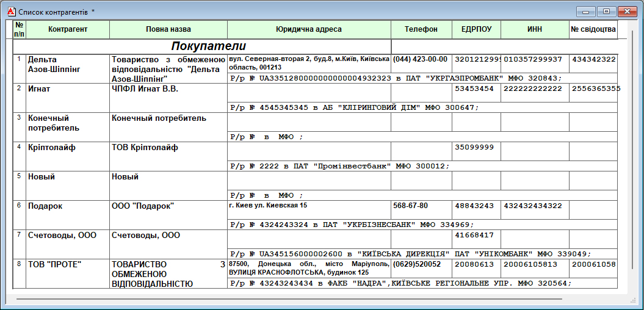Viewport: 644px width, 310px height.
Task: Click the horizontal scrollbar at bottom
Action: [289, 298]
